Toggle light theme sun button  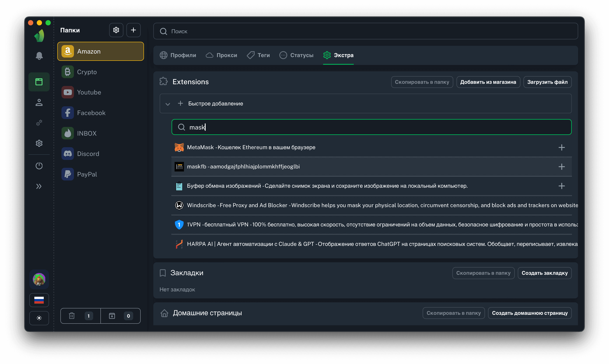tap(39, 318)
